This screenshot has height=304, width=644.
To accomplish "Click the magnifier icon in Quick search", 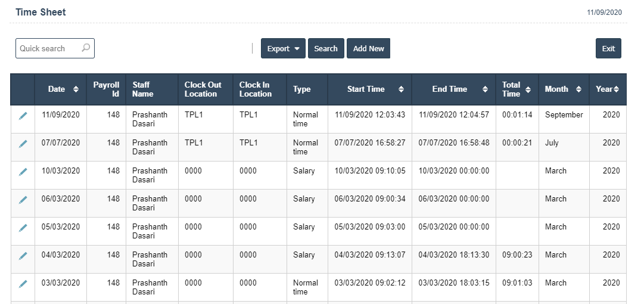I will 86,48.
